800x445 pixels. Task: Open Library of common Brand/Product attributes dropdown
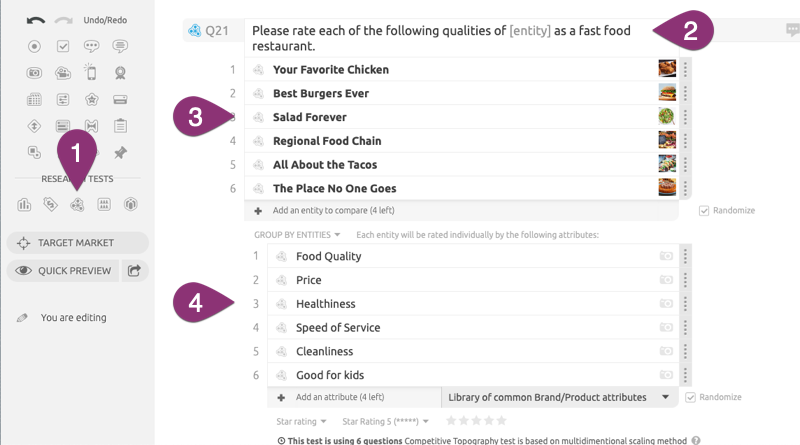click(x=560, y=397)
